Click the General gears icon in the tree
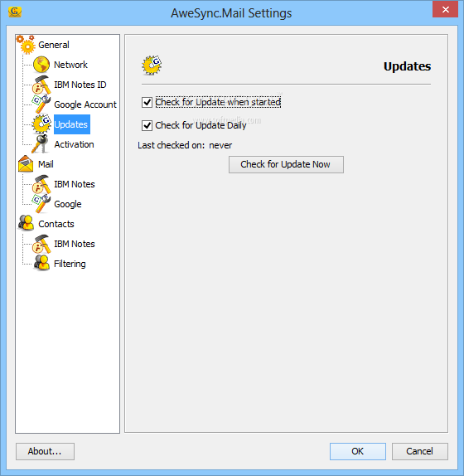 (26, 45)
